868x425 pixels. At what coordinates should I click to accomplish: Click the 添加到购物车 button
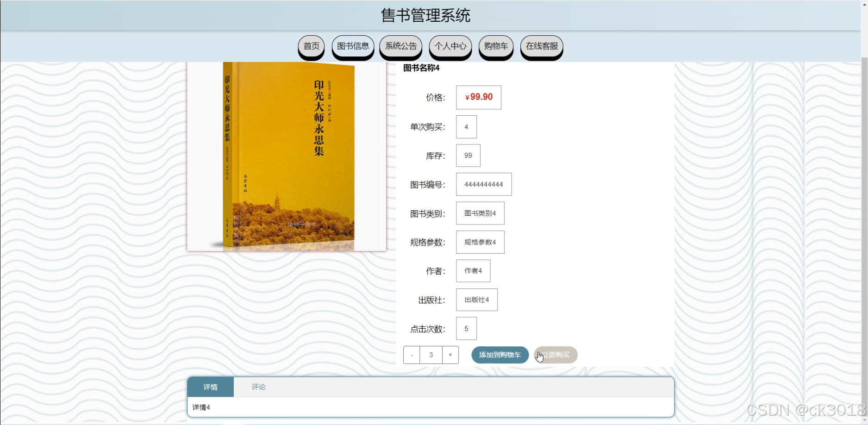(500, 355)
